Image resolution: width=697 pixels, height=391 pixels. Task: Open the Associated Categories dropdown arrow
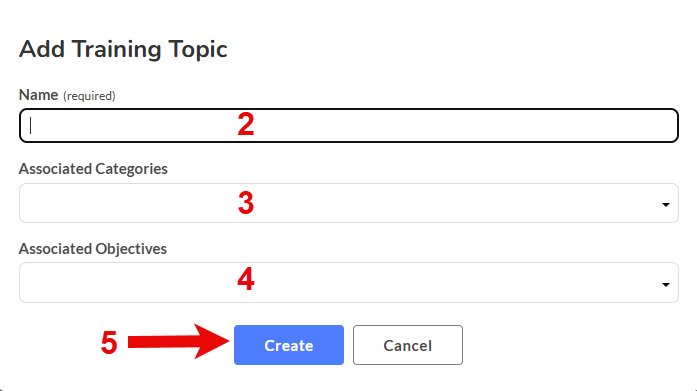pyautogui.click(x=665, y=204)
